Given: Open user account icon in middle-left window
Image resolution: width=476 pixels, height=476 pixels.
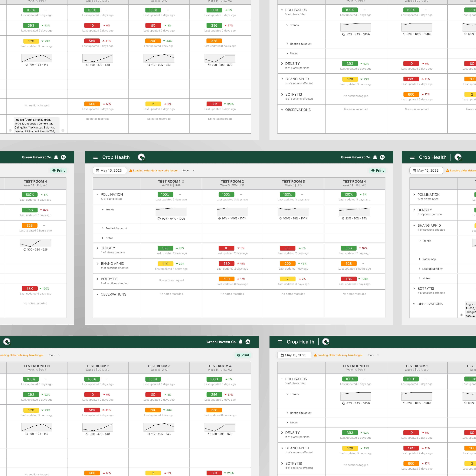Looking at the screenshot, I should [63, 157].
